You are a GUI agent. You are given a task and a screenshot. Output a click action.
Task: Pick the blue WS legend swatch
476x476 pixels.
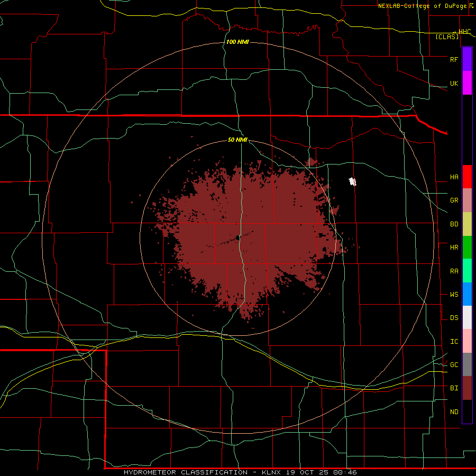[467, 294]
